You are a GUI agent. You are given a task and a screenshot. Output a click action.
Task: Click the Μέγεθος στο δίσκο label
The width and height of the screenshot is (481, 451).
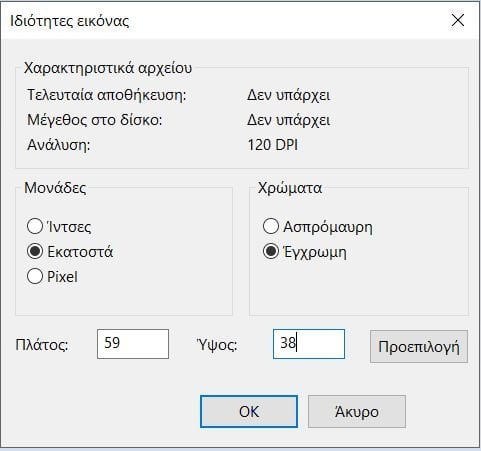tap(95, 120)
